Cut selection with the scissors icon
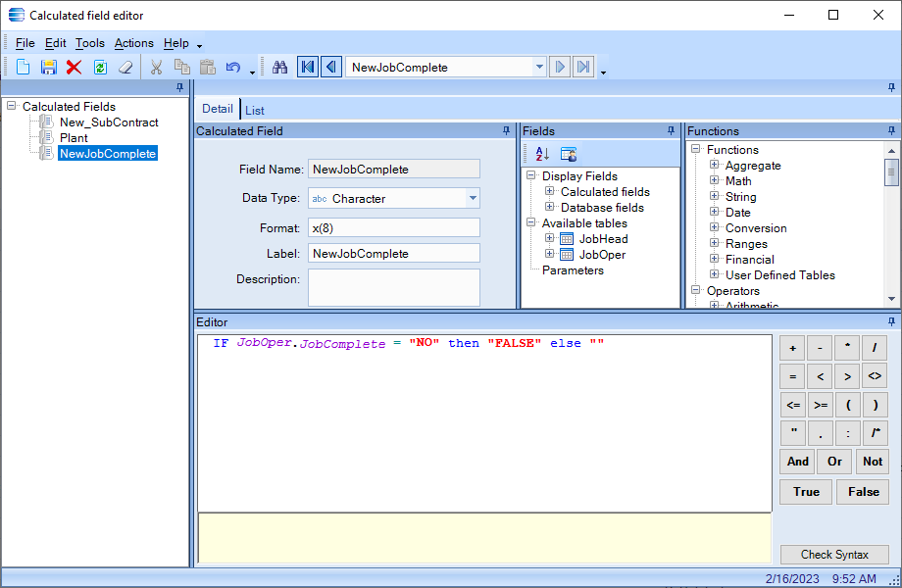The width and height of the screenshot is (902, 588). point(156,68)
